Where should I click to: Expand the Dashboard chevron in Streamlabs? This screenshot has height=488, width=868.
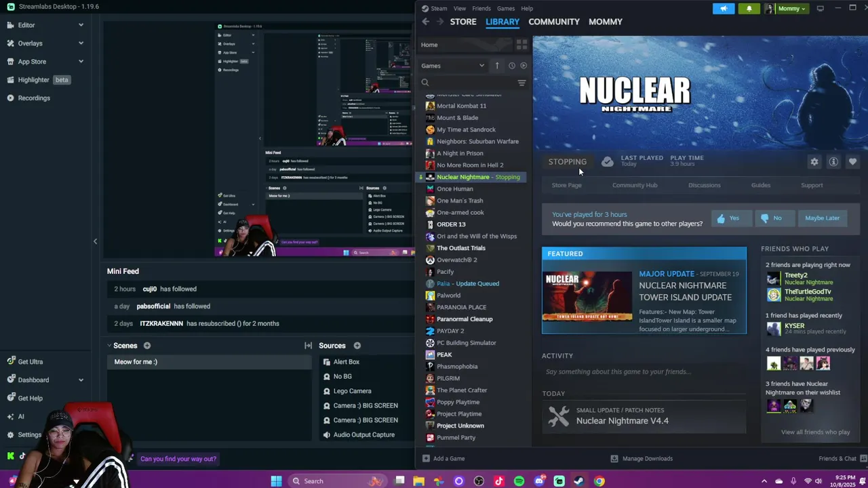(x=81, y=380)
